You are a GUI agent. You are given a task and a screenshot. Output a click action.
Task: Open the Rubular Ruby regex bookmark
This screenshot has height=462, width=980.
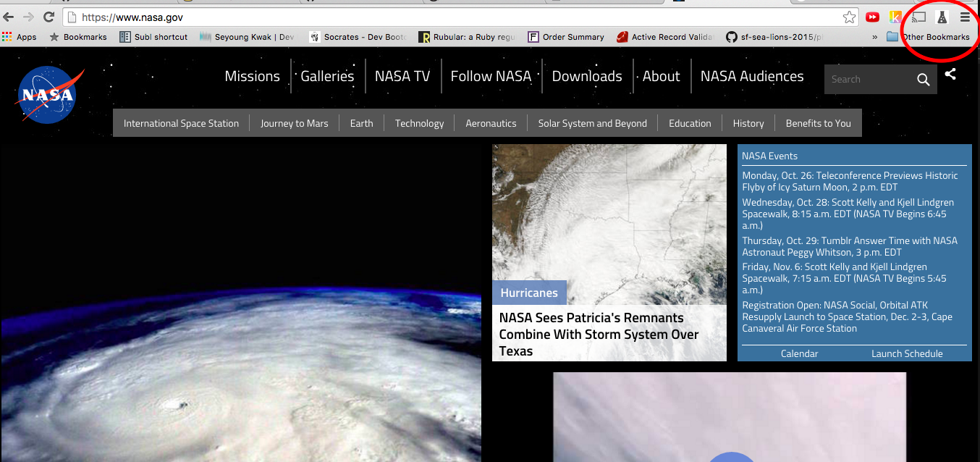(467, 37)
